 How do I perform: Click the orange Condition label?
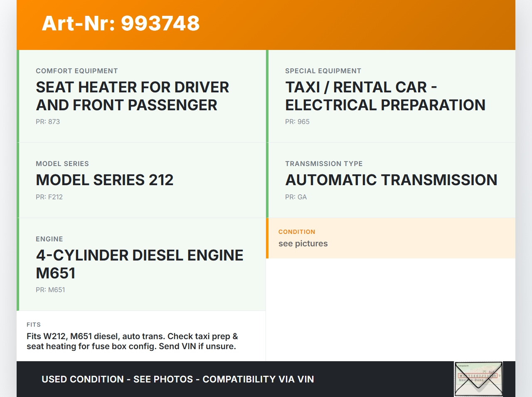pos(297,232)
